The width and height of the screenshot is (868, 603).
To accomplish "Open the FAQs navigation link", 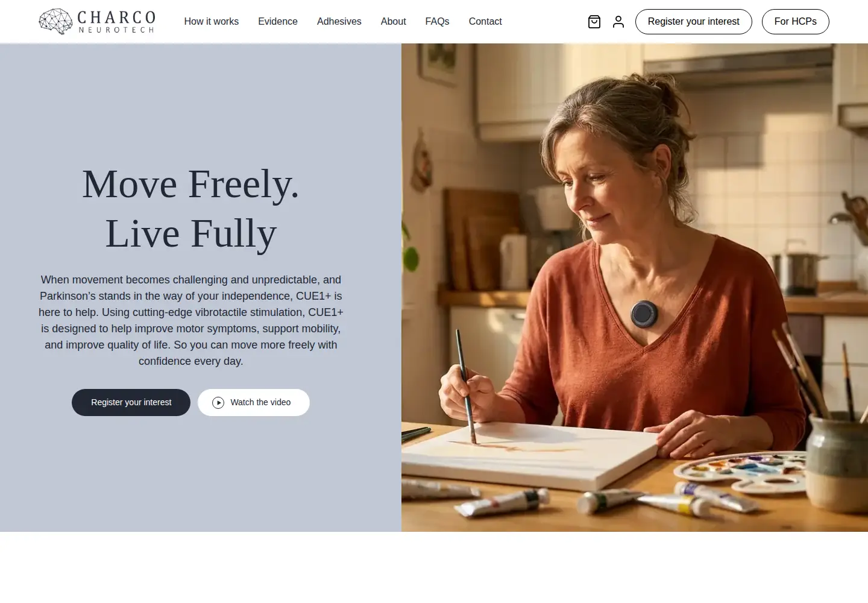I will click(438, 22).
